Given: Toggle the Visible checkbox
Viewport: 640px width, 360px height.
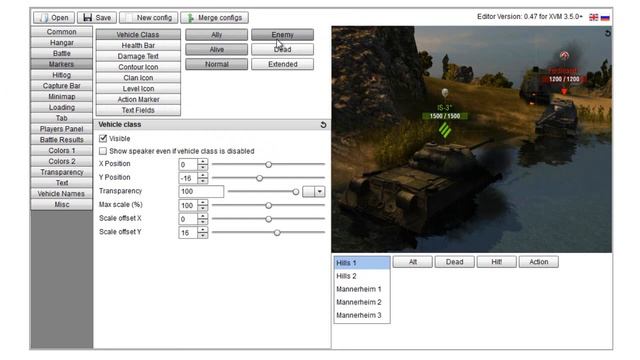Looking at the screenshot, I should pos(103,138).
